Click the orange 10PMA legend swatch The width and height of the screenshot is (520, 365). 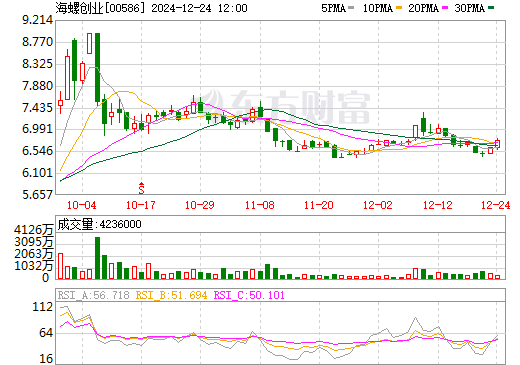[x=399, y=7]
